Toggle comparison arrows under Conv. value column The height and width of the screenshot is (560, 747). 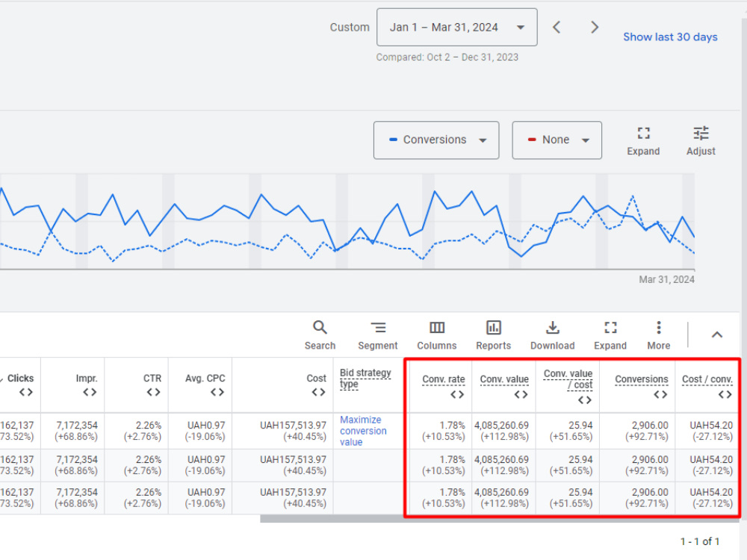pos(521,394)
